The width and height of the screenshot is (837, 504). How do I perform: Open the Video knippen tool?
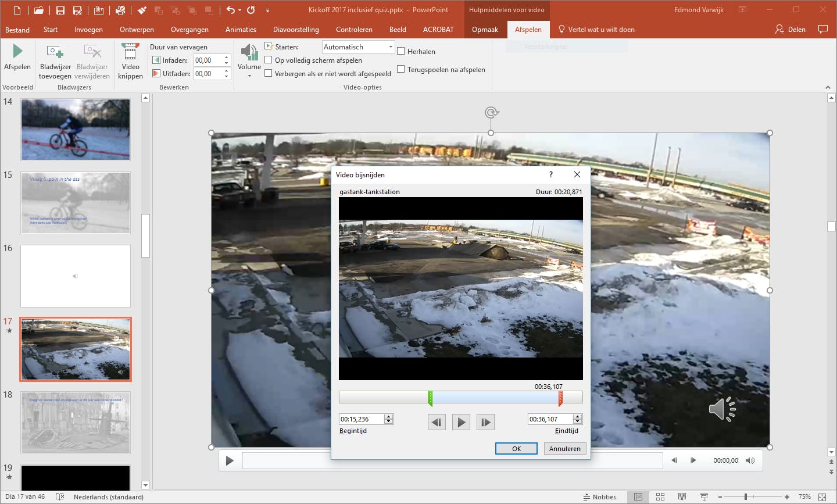point(130,52)
